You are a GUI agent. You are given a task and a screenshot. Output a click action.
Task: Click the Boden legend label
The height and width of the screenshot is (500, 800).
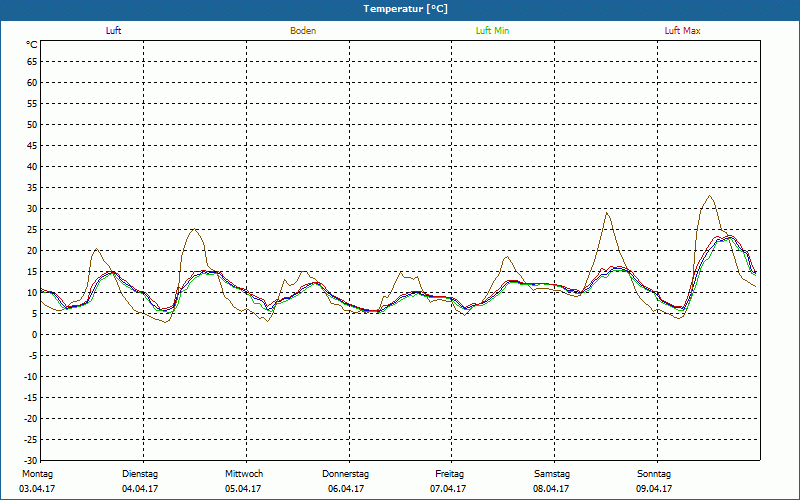click(303, 31)
